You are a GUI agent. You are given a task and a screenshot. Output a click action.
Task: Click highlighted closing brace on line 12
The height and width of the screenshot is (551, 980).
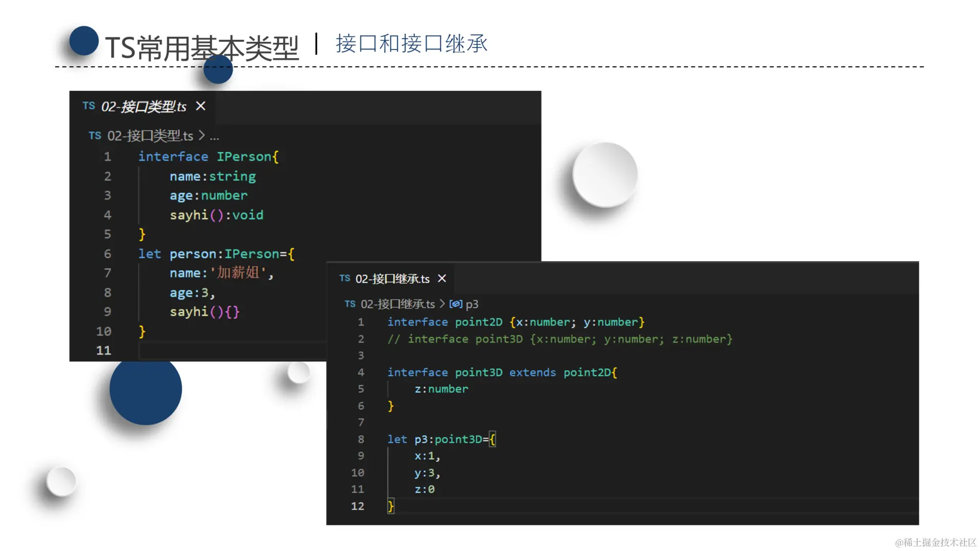(x=390, y=506)
